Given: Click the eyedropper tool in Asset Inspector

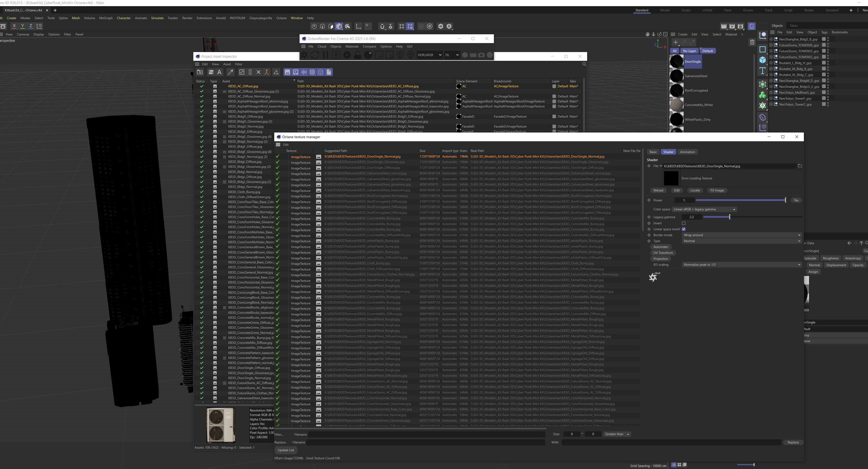Looking at the screenshot, I should click(230, 72).
